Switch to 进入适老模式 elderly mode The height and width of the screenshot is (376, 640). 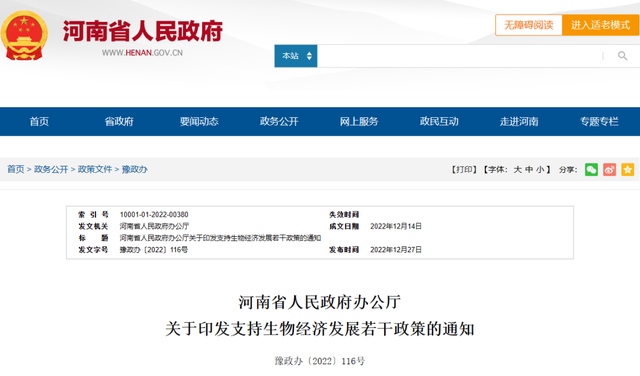click(x=600, y=25)
